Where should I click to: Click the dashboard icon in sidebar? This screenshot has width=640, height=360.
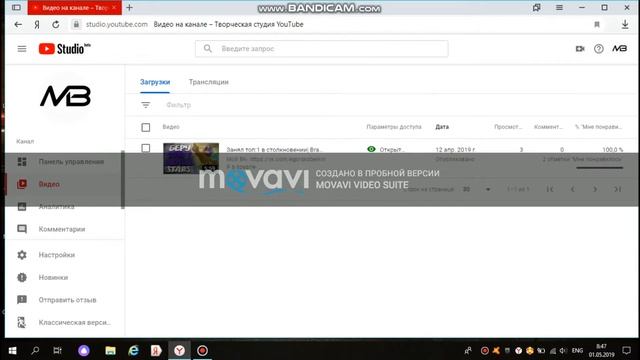coord(22,162)
